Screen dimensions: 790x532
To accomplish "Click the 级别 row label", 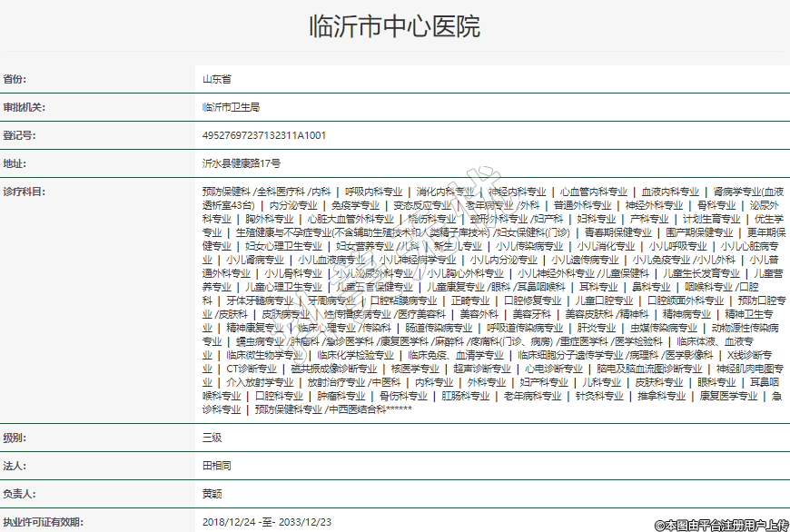I will point(15,438).
